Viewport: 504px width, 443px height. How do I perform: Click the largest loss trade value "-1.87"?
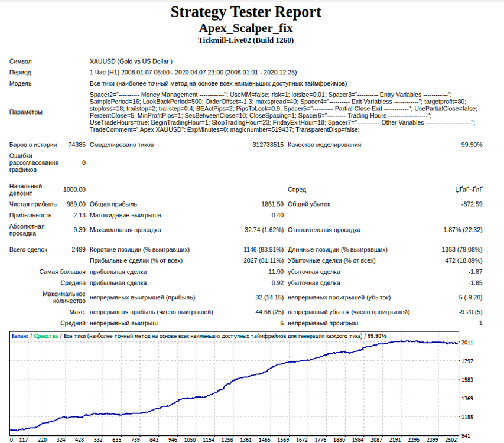click(x=476, y=272)
